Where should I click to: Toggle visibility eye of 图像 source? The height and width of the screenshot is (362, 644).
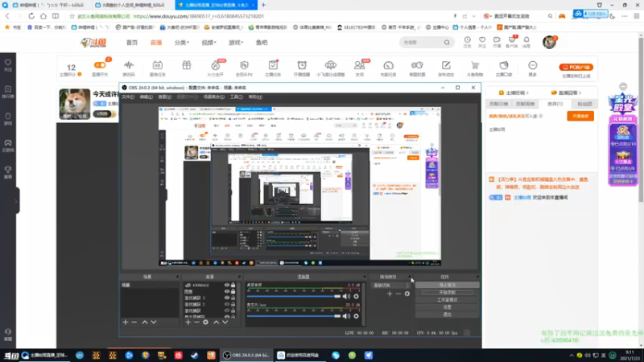coord(227,291)
